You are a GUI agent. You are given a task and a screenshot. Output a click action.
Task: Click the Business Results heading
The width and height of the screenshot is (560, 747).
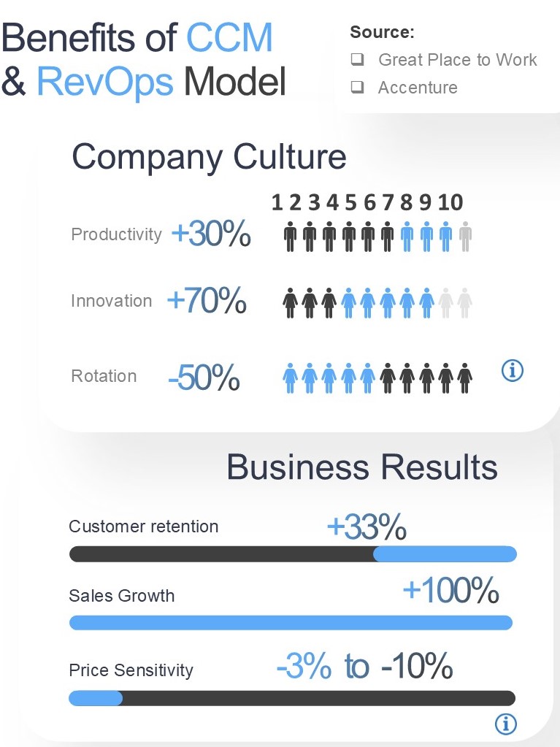click(x=362, y=467)
